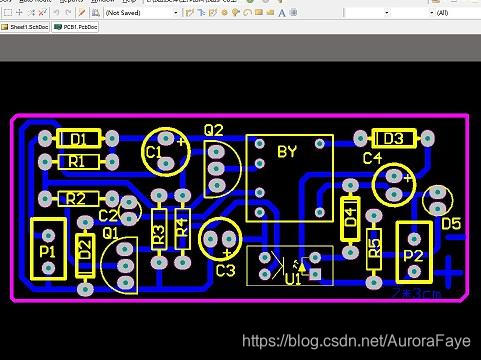Click the C2 designator text
This screenshot has width=481, height=360.
108,216
